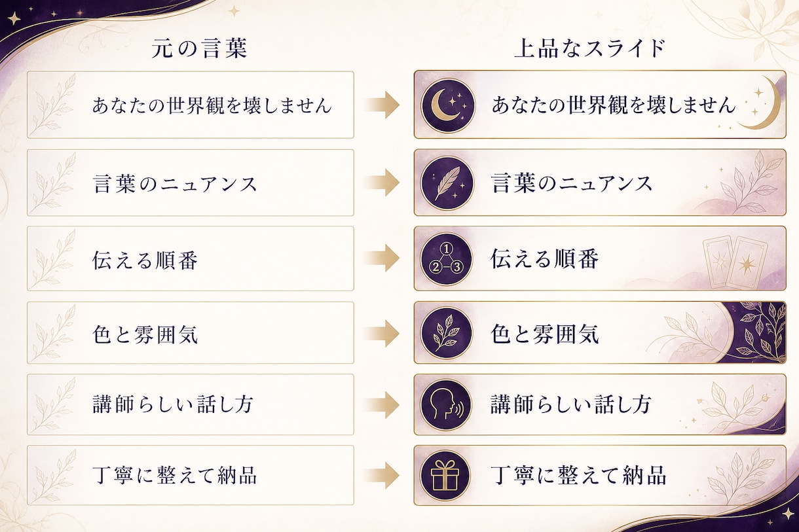Viewport: 799px width, 532px height.
Task: Click the speaking head profile icon
Action: pos(447,405)
